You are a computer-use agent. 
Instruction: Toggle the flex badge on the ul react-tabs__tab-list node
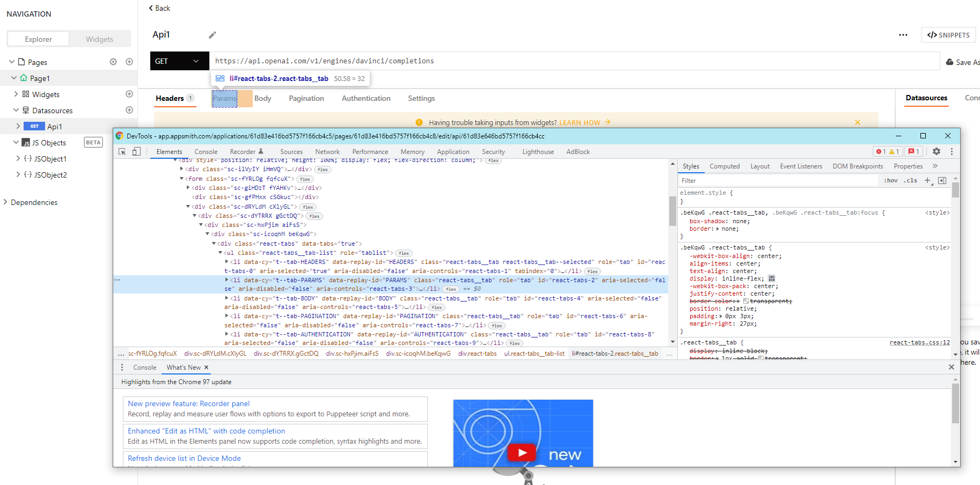pos(404,253)
